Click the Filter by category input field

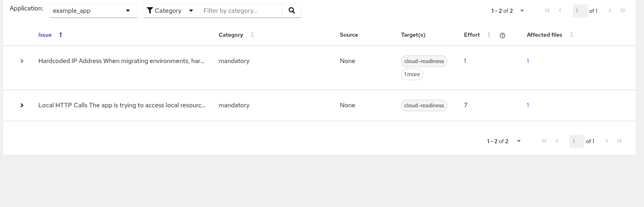click(241, 11)
